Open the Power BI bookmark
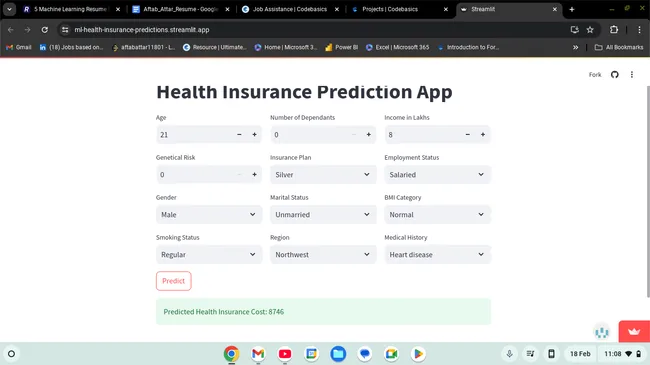 (x=342, y=47)
